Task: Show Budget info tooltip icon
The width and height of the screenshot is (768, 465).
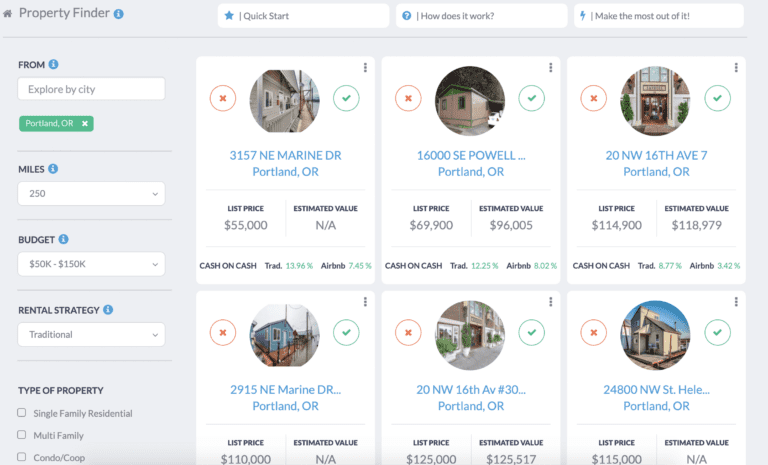Action: [63, 240]
